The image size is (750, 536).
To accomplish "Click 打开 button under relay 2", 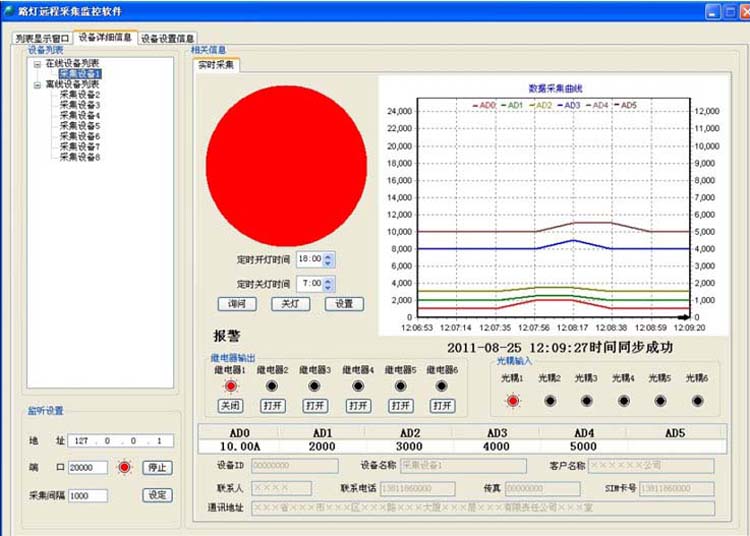I will coord(273,405).
